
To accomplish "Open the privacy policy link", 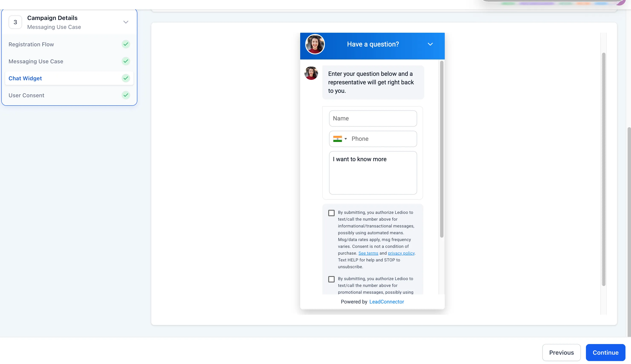I will 401,253.
